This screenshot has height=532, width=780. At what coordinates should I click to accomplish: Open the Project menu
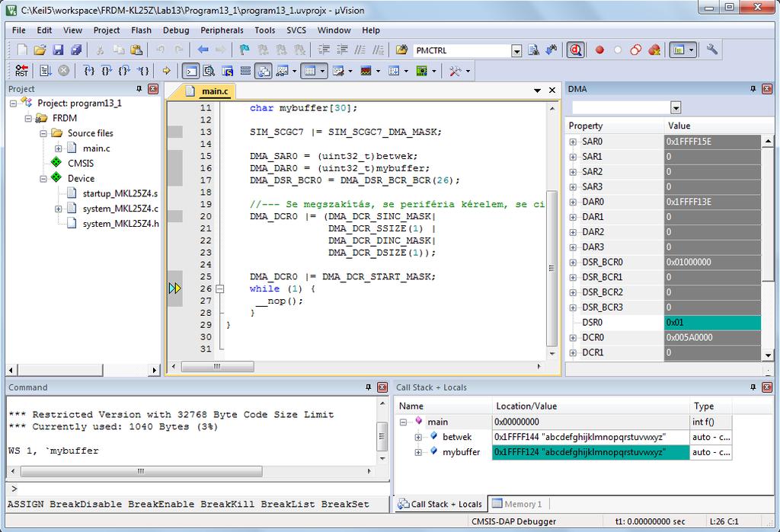tap(107, 30)
